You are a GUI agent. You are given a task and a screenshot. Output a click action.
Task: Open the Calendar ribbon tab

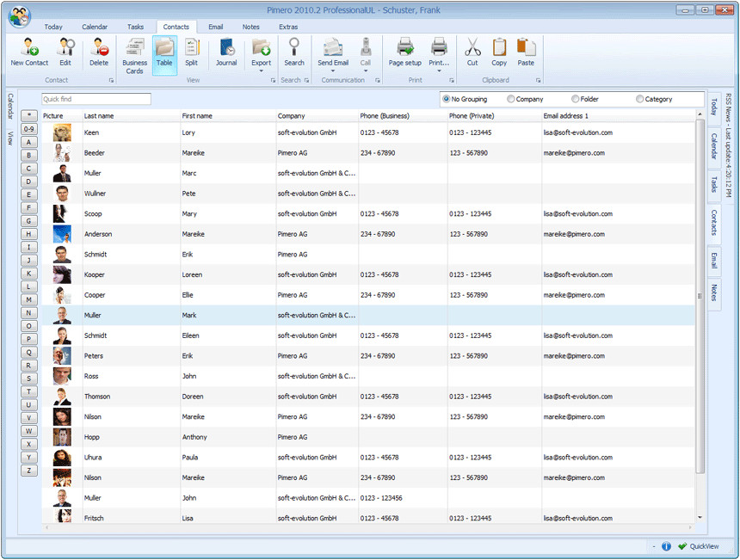coord(95,27)
